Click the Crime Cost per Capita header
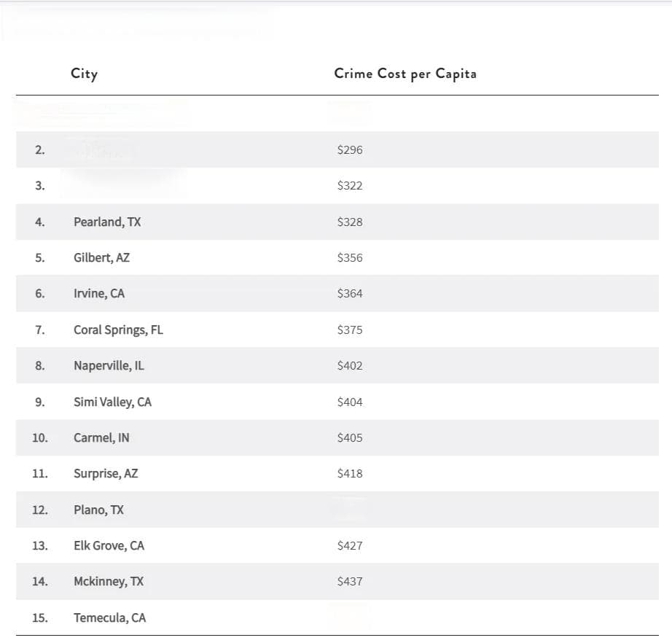This screenshot has width=672, height=643. click(x=405, y=74)
